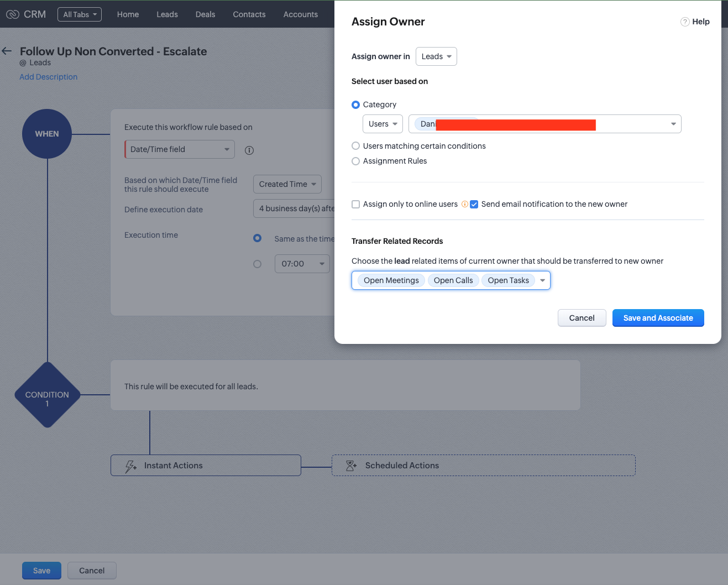The height and width of the screenshot is (585, 728).
Task: Select Users matching certain conditions radio
Action: pos(356,146)
